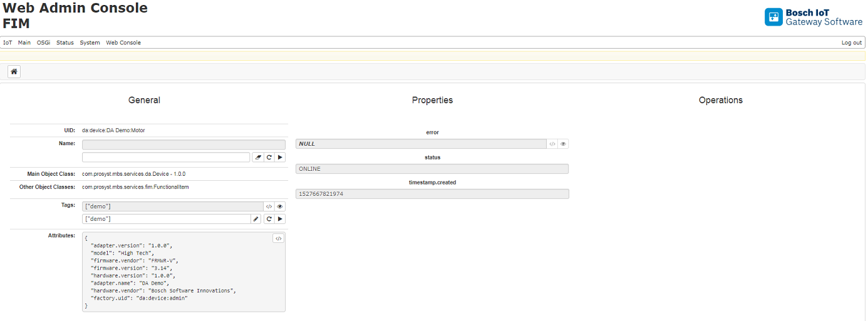Click the "factory.uid" attribute line
Image resolution: width=868 pixels, height=321 pixels.
[x=139, y=298]
